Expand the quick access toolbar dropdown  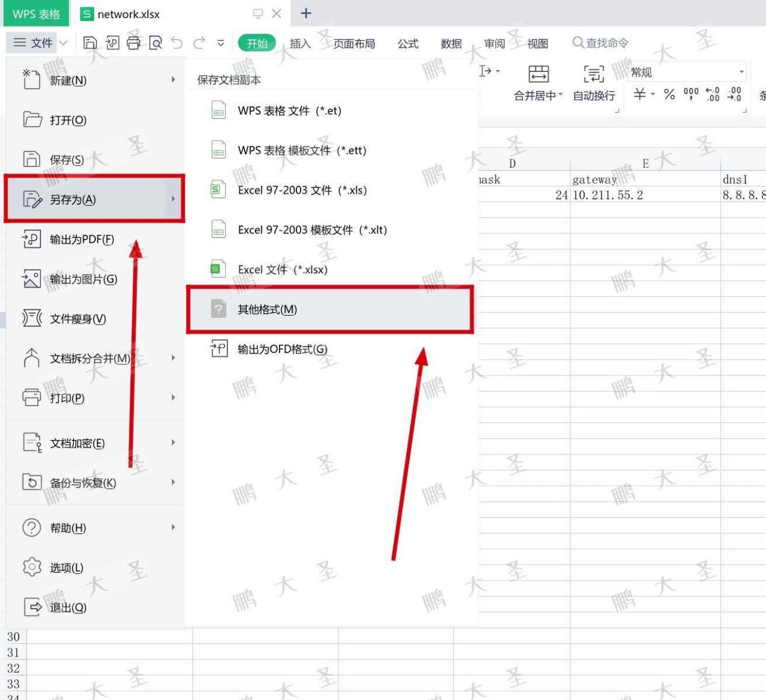tap(221, 43)
